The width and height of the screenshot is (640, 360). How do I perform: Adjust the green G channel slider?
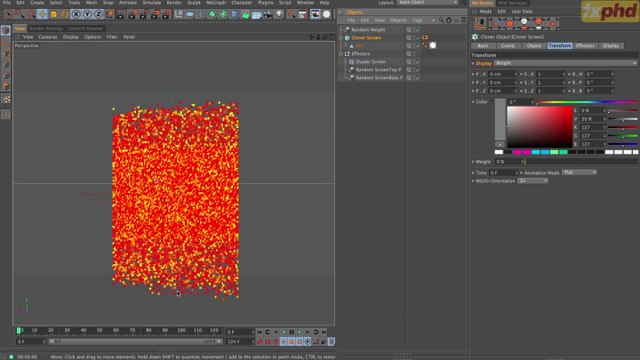(x=622, y=136)
